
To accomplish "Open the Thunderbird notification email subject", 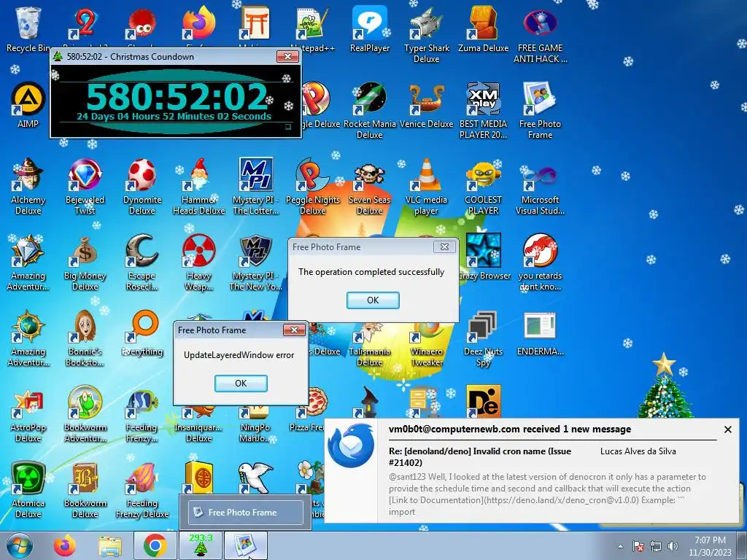I will tap(480, 456).
